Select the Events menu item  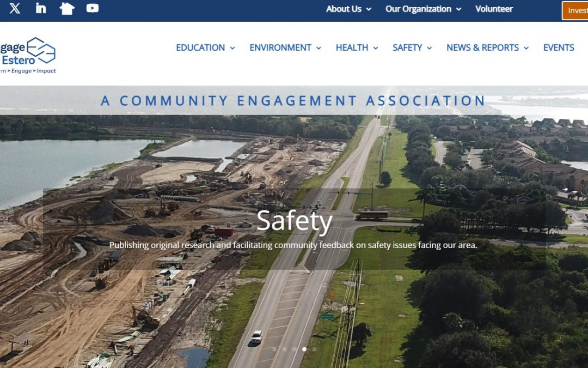pyautogui.click(x=558, y=48)
